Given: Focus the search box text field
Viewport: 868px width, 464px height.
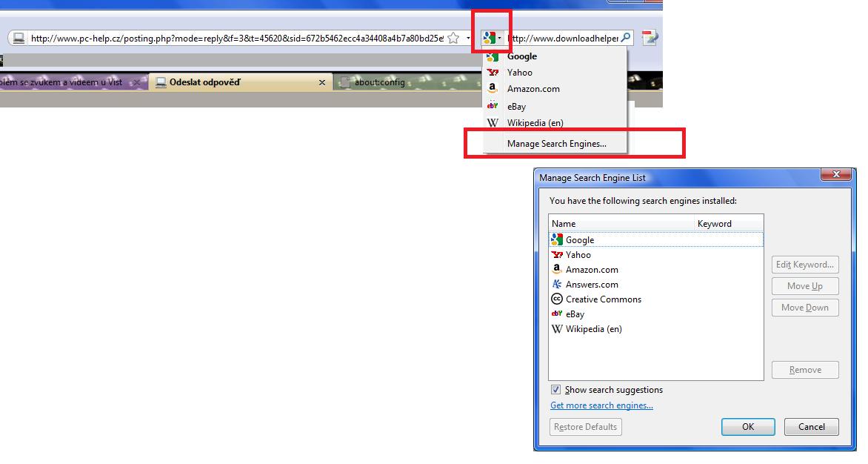Looking at the screenshot, I should 563,39.
